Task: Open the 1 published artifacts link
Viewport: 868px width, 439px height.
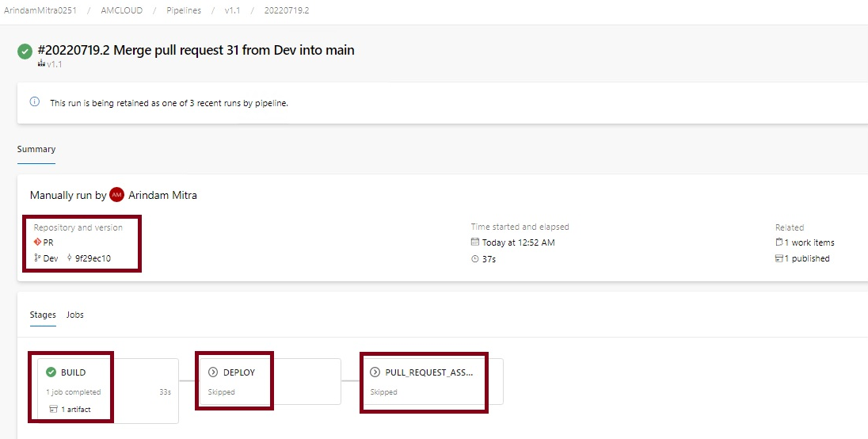Action: (803, 258)
